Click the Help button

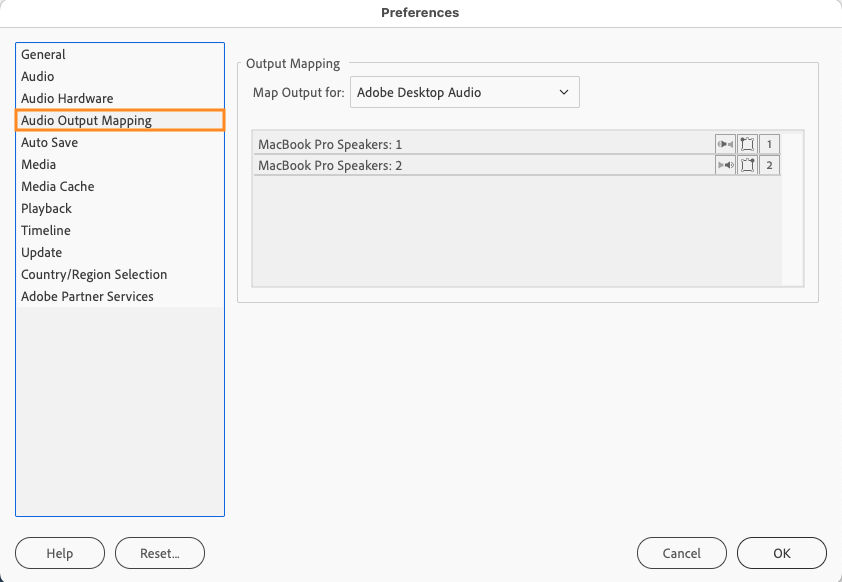click(59, 552)
